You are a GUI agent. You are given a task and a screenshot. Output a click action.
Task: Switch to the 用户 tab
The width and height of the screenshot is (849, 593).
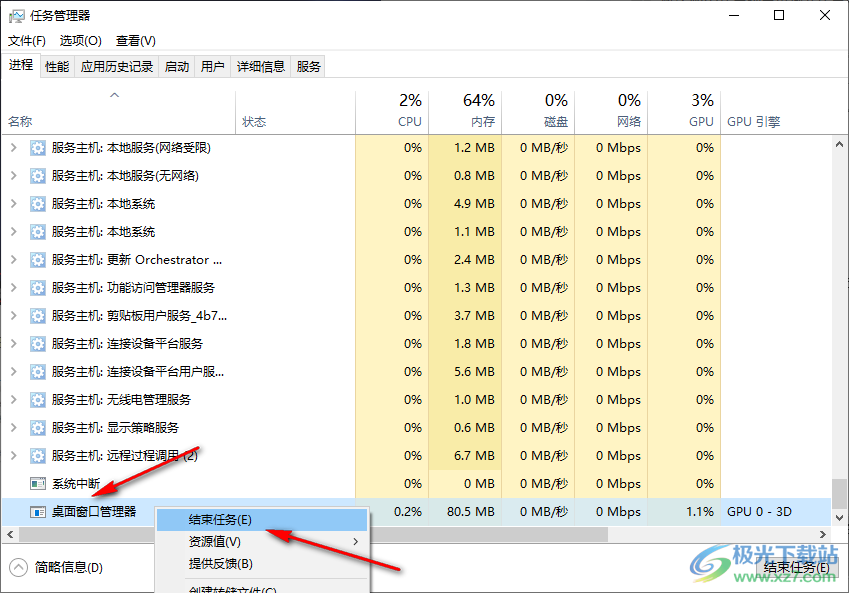pyautogui.click(x=212, y=67)
